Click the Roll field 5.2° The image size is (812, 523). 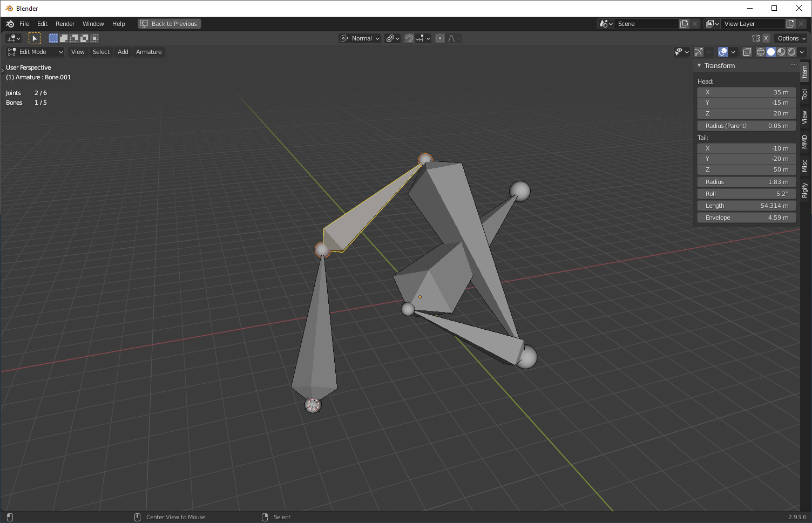coord(747,194)
